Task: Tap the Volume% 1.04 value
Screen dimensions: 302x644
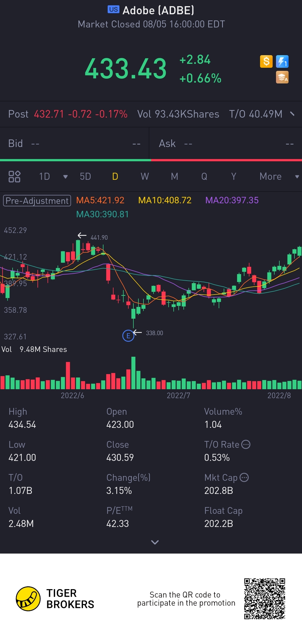Action: click(x=213, y=424)
